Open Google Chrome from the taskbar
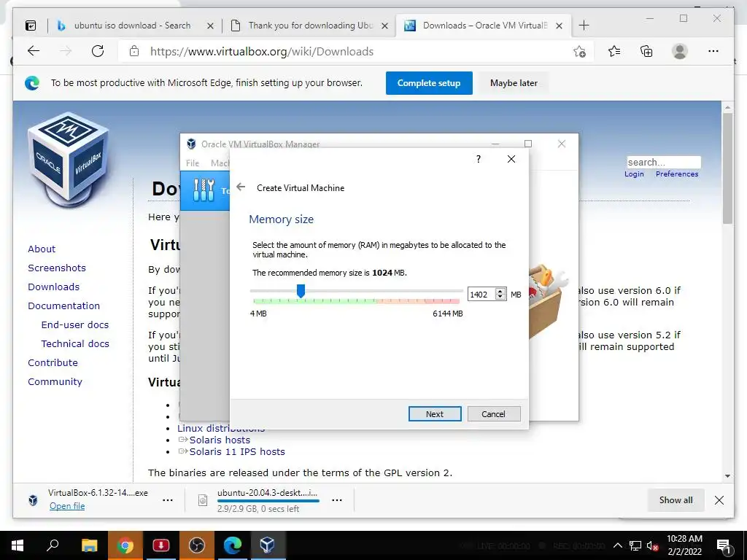This screenshot has height=560, width=747. click(x=125, y=545)
